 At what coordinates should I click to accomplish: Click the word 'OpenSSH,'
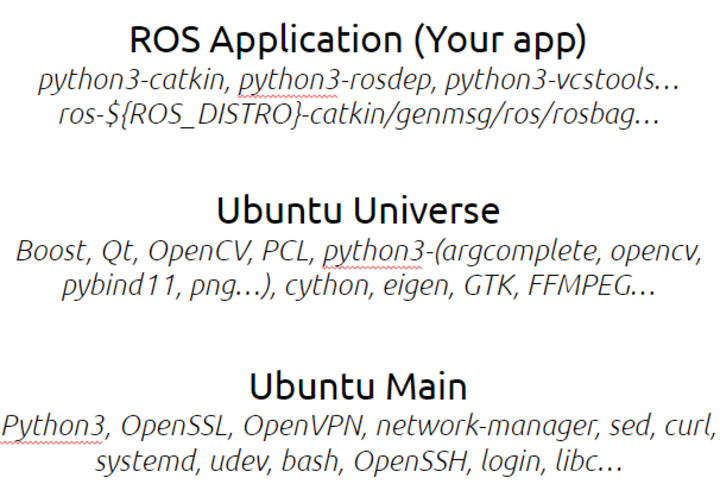(413, 461)
